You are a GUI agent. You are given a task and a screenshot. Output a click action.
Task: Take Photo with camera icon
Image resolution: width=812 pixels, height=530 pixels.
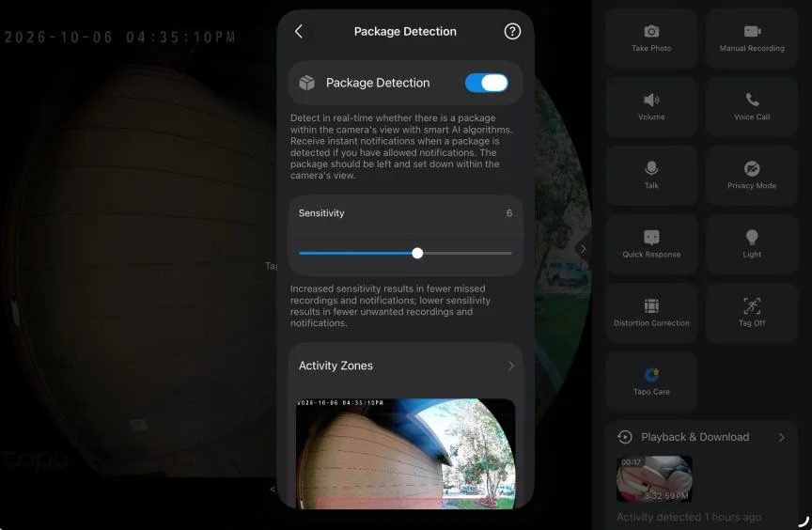click(x=651, y=39)
